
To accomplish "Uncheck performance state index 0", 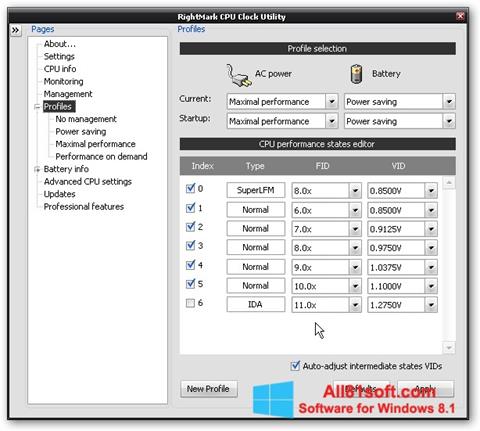I will (x=190, y=188).
